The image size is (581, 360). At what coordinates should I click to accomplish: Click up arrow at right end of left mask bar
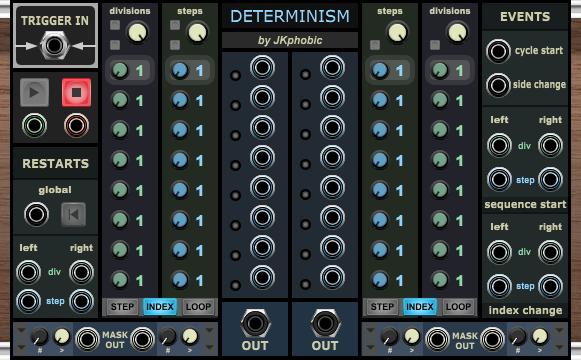click(x=209, y=330)
